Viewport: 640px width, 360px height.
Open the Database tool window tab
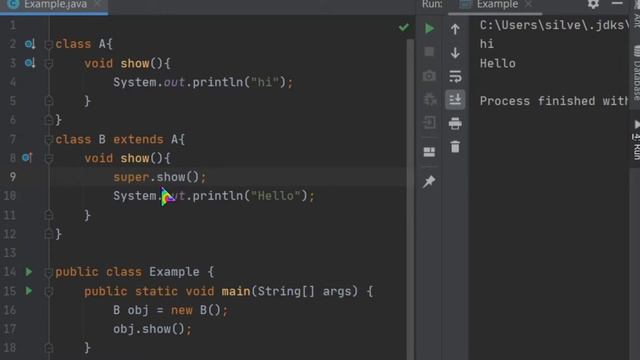coord(636,73)
